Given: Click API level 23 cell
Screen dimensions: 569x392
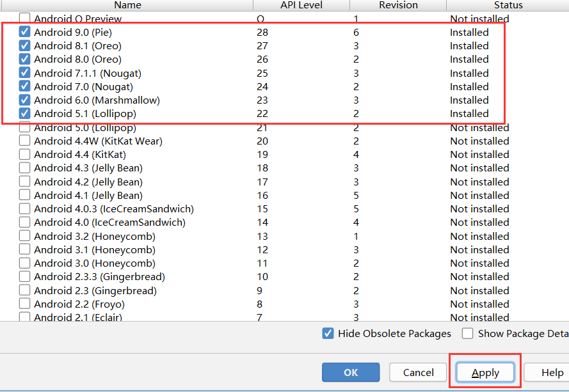Looking at the screenshot, I should (x=262, y=100).
